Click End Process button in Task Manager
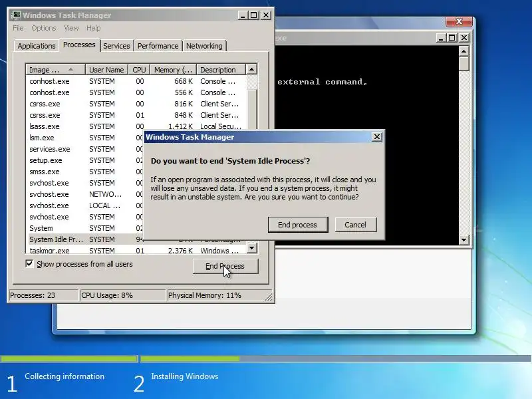This screenshot has width=532, height=399. click(x=225, y=266)
